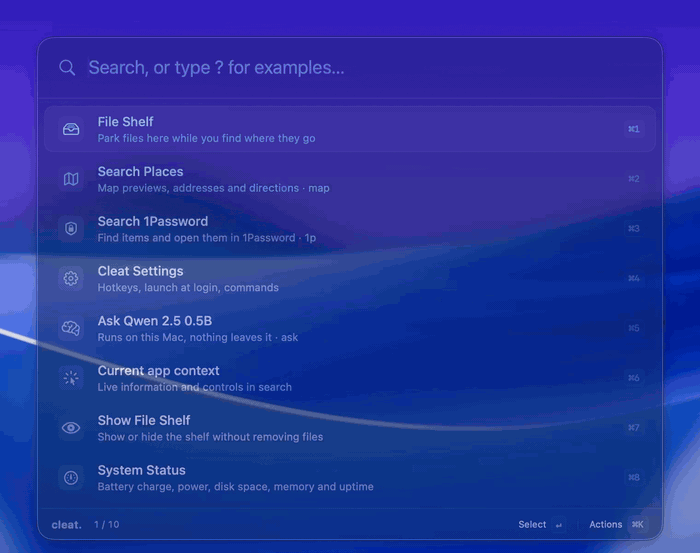Click the return key icon beside Select
Screen dimensions: 700x553
coord(558,525)
